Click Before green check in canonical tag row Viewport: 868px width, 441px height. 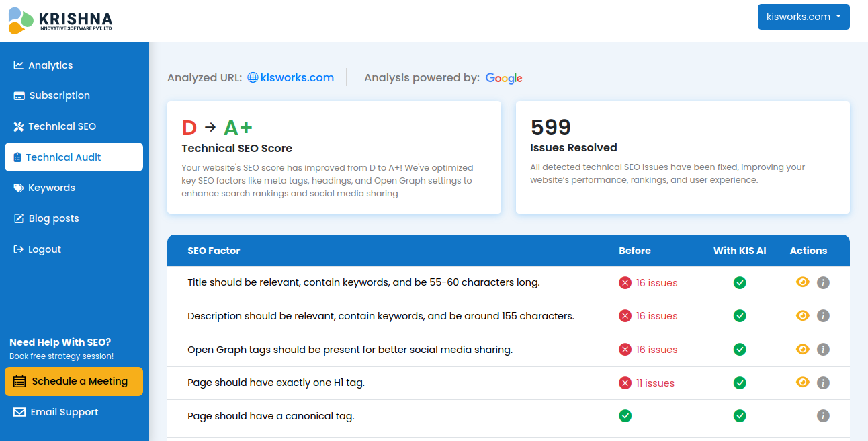[625, 416]
